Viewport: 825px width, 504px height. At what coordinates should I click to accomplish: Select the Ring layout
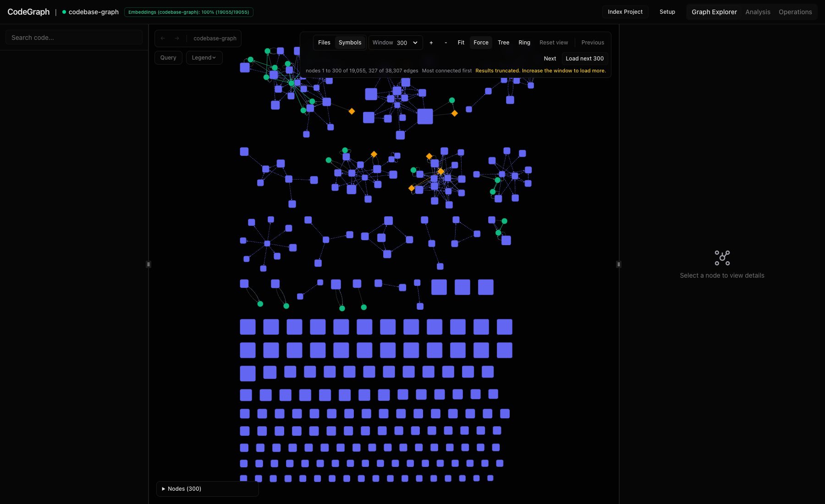click(524, 43)
